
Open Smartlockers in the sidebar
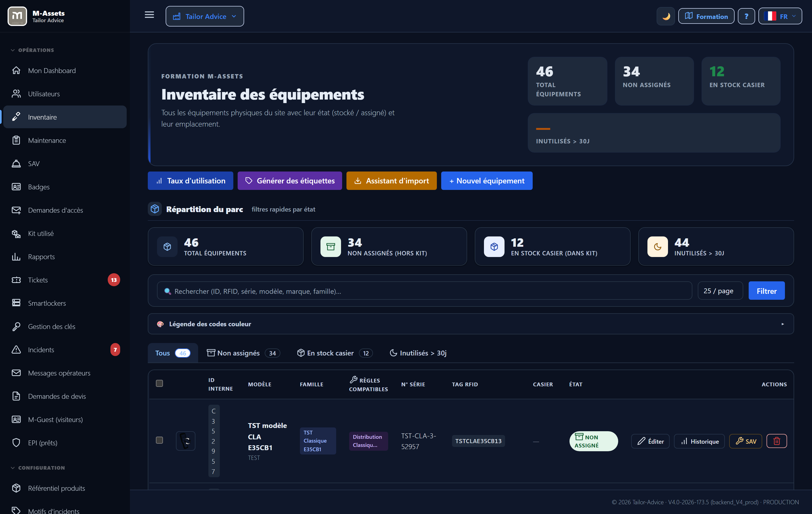pos(65,303)
